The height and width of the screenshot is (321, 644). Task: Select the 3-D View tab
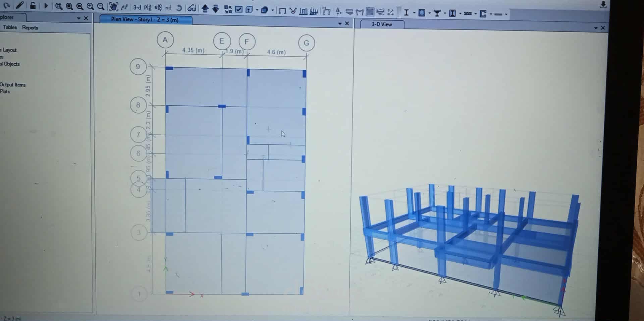click(x=382, y=24)
